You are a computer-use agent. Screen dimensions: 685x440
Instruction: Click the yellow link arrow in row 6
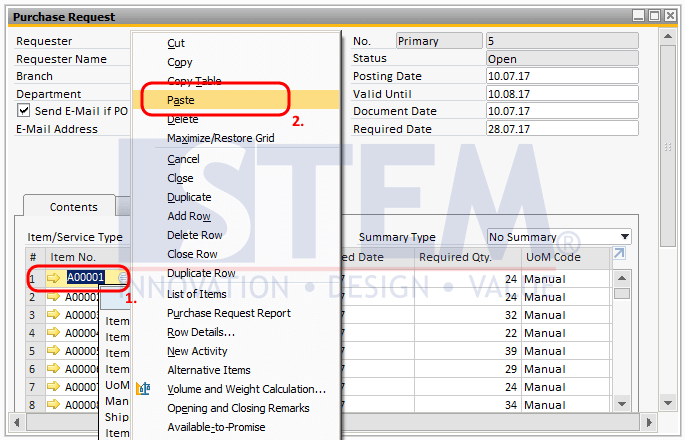[x=53, y=368]
